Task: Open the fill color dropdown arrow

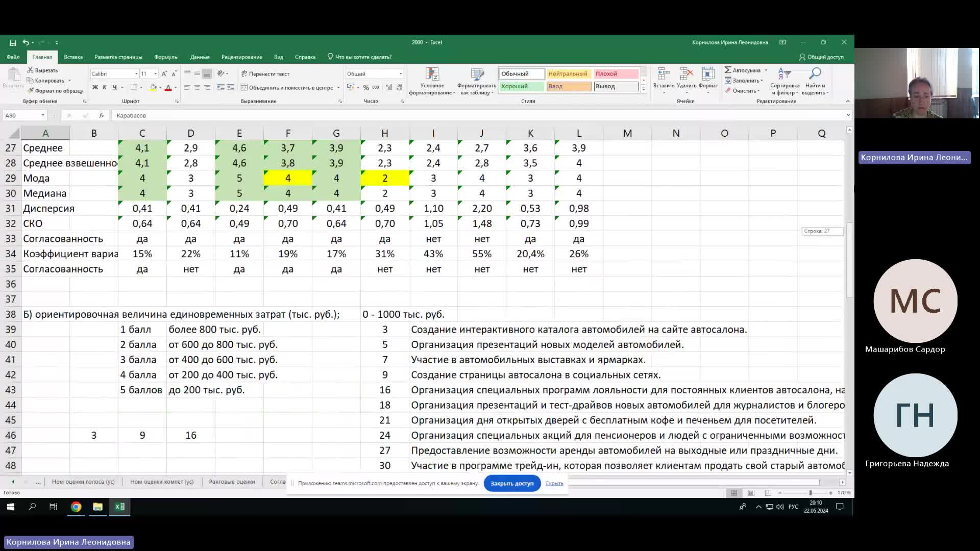Action: click(160, 88)
